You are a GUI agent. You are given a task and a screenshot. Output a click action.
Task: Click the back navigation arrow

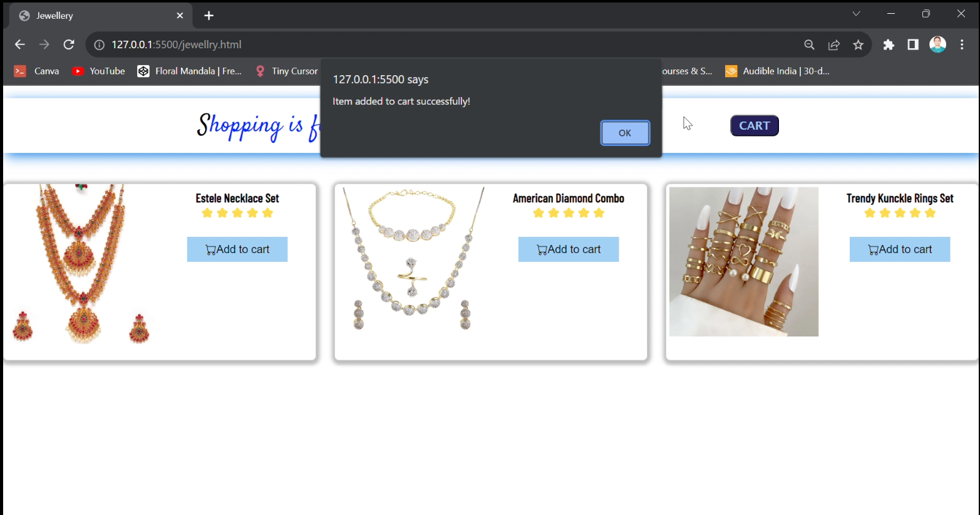[x=19, y=44]
